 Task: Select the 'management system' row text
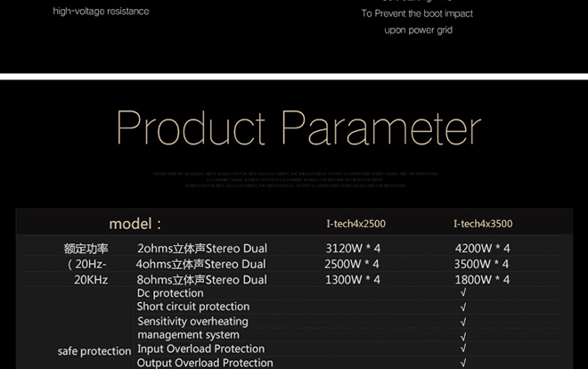[x=188, y=334]
